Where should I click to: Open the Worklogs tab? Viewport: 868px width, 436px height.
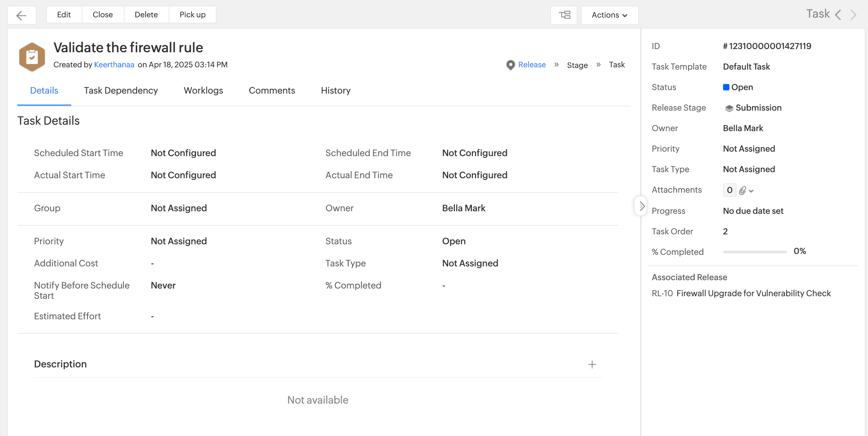tap(203, 91)
